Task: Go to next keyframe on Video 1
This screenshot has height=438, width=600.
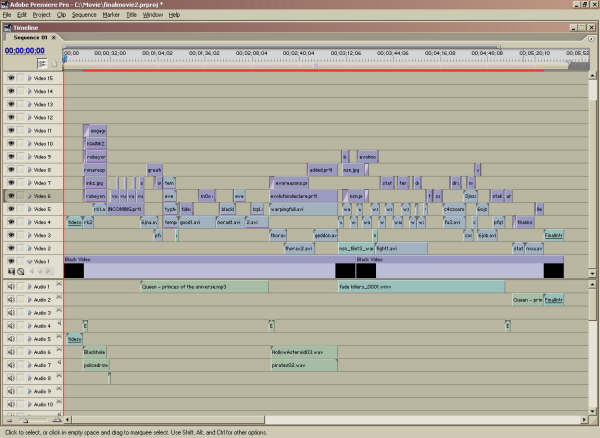Action: click(x=48, y=272)
